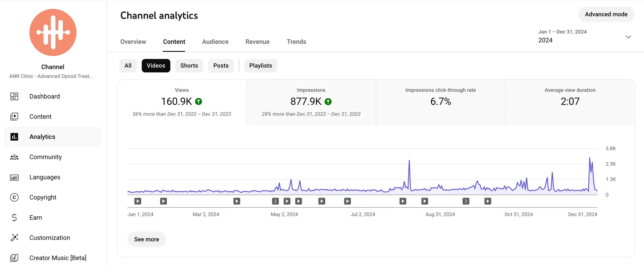The width and height of the screenshot is (644, 266).
Task: Select the Shorts content filter chip
Action: pyautogui.click(x=189, y=66)
